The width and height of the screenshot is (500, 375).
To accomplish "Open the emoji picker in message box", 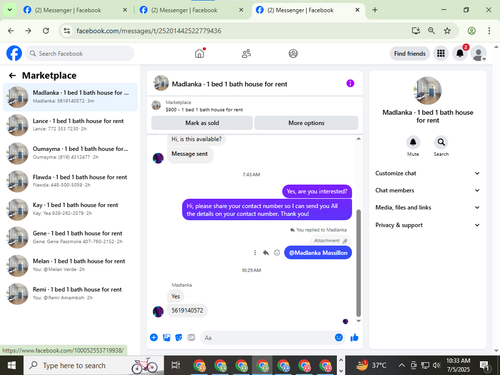I will coord(339,337).
